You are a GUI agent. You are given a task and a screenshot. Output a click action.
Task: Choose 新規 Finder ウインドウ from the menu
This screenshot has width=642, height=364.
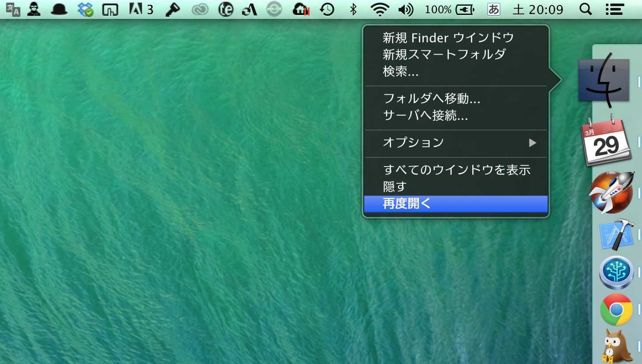tap(456, 37)
